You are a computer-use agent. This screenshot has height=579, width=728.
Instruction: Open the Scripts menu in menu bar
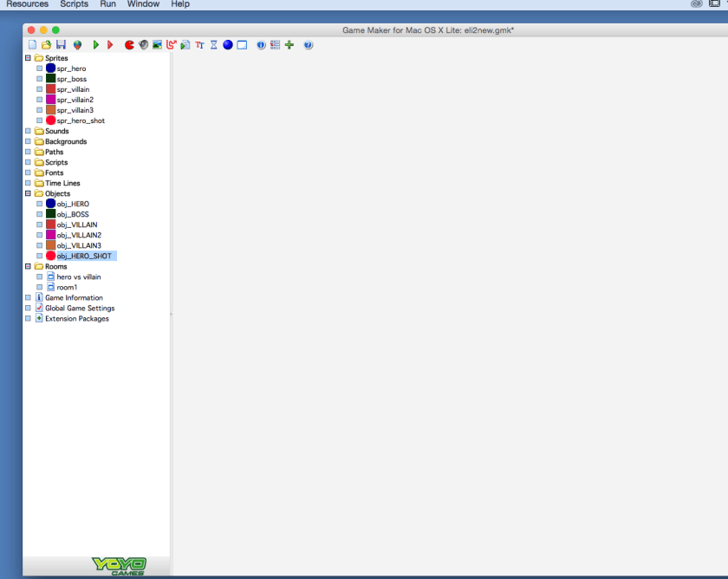point(74,4)
